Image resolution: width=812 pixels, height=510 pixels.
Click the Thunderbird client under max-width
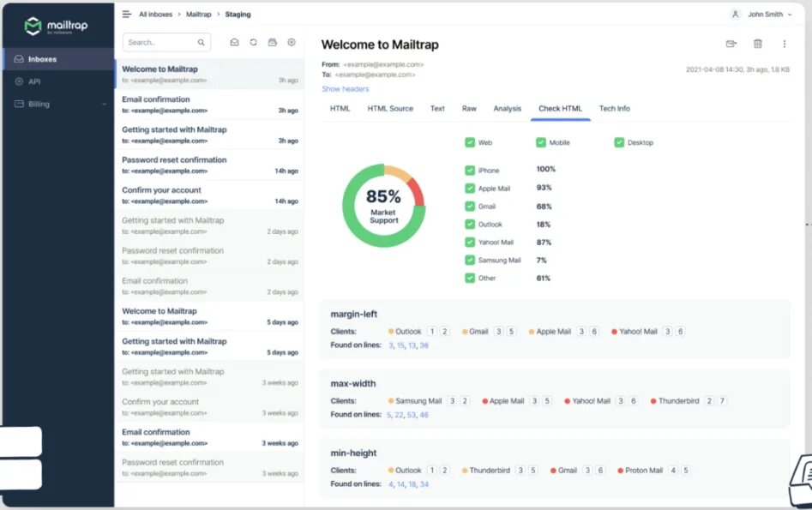pos(678,401)
